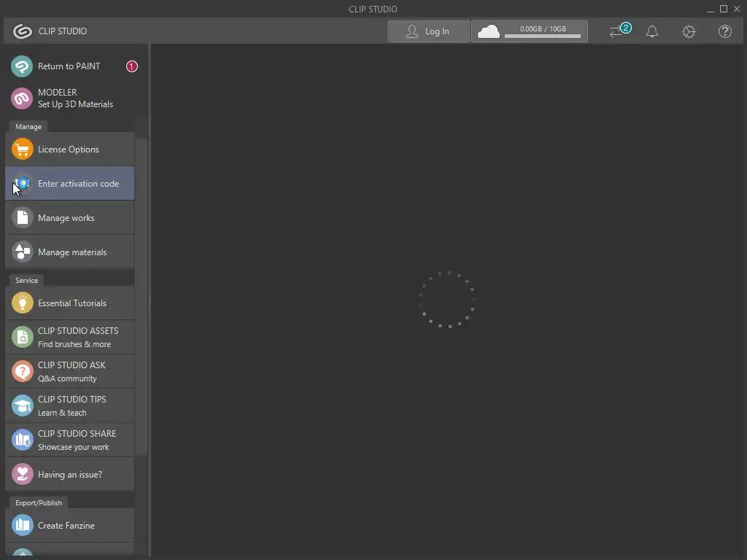The height and width of the screenshot is (560, 747).
Task: Click the sidebar splitter handle dots
Action: point(150,300)
